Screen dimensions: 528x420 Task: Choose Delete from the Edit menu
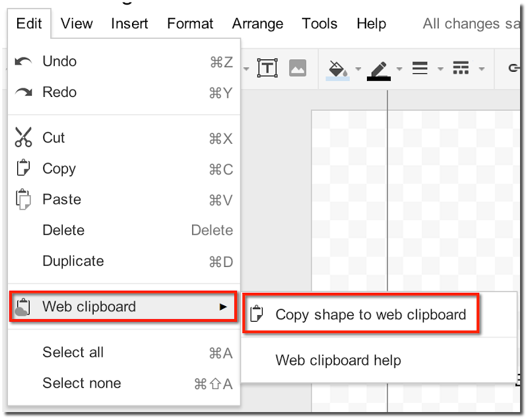click(x=124, y=230)
